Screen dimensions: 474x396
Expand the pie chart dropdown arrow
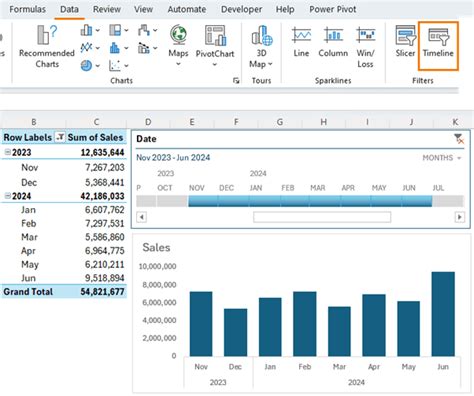click(98, 66)
